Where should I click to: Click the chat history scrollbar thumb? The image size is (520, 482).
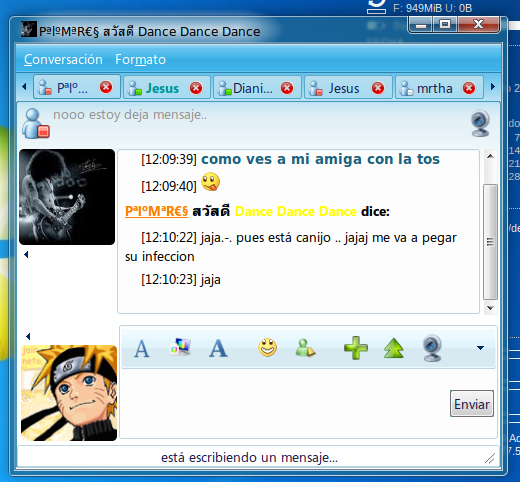point(490,242)
